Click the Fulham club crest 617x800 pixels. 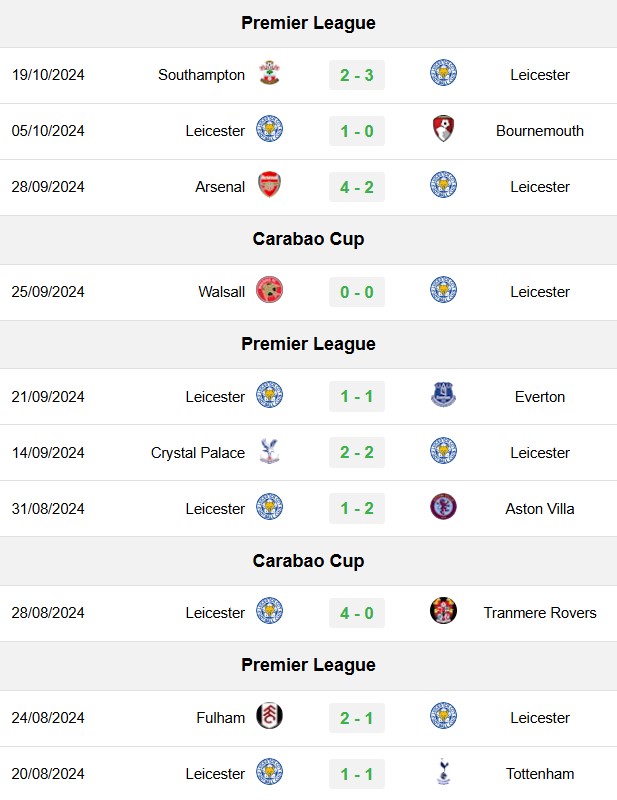[x=269, y=716]
